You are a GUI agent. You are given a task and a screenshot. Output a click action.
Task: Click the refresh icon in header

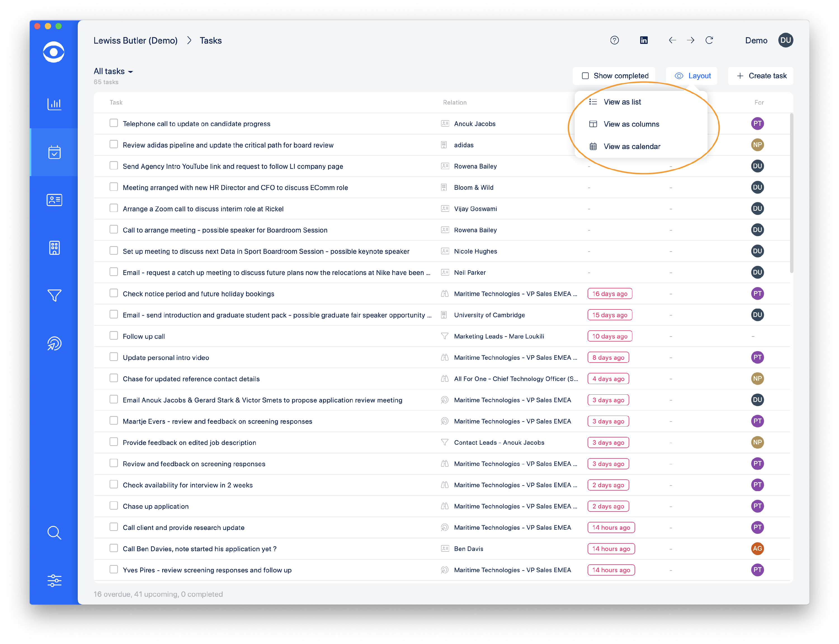[709, 40]
